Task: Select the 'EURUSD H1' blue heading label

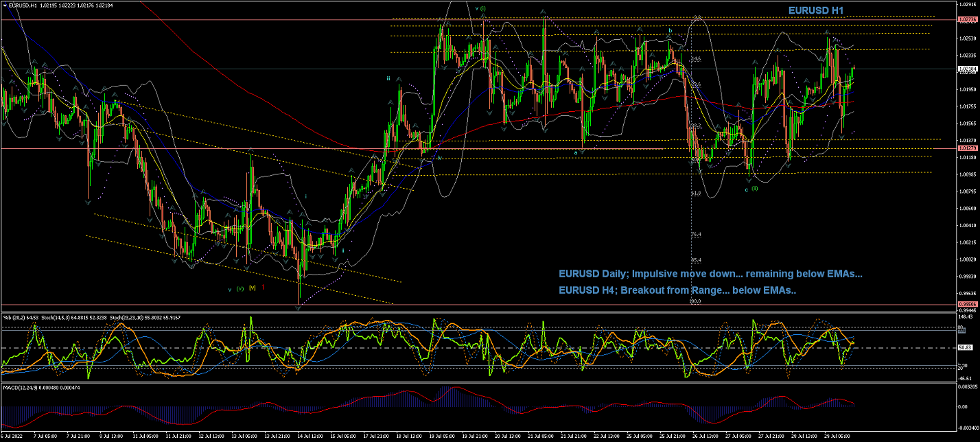Action: 815,10
